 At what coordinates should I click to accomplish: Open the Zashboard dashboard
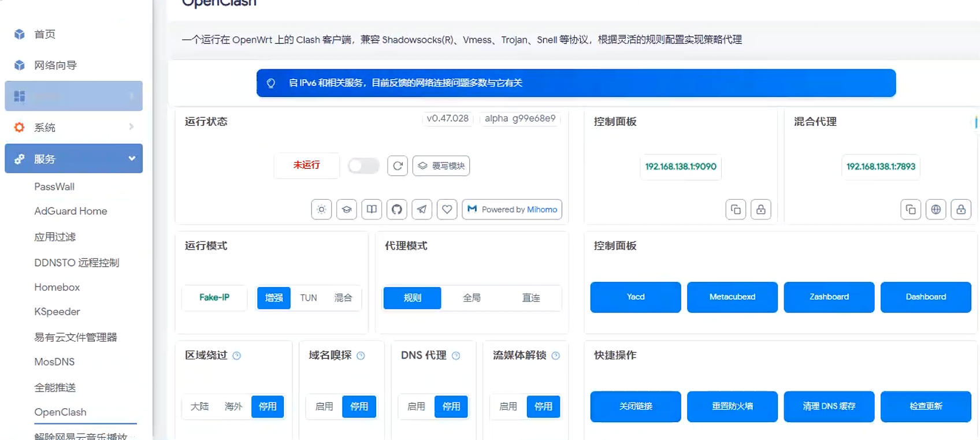tap(829, 297)
